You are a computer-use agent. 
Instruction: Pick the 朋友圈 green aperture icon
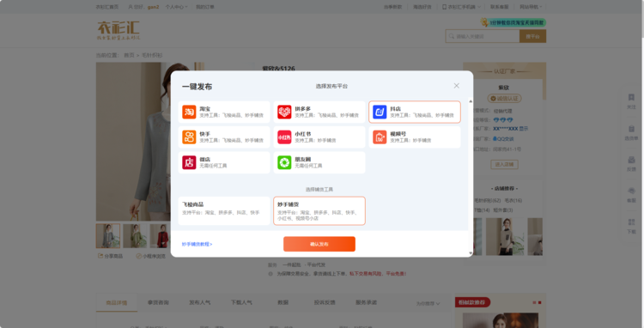click(284, 162)
